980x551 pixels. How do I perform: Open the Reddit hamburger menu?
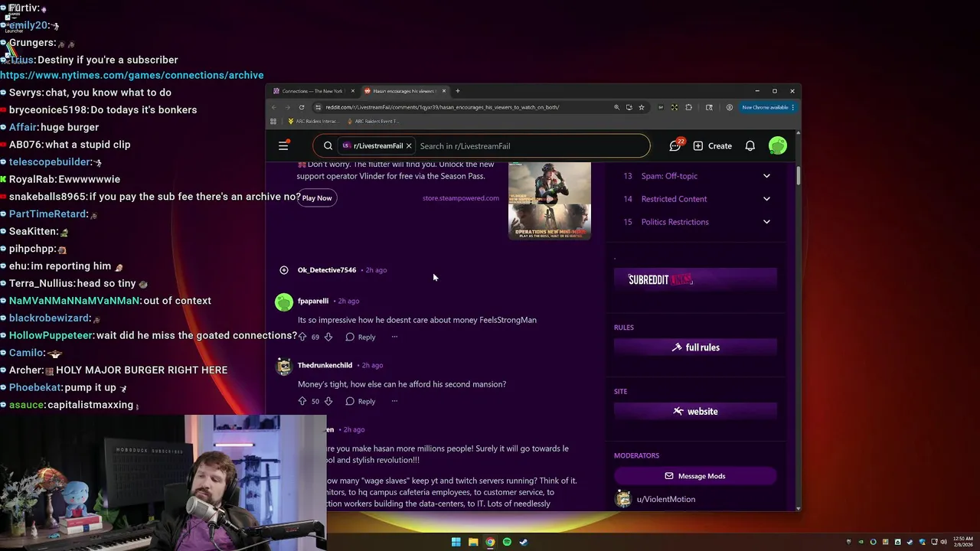click(x=283, y=145)
